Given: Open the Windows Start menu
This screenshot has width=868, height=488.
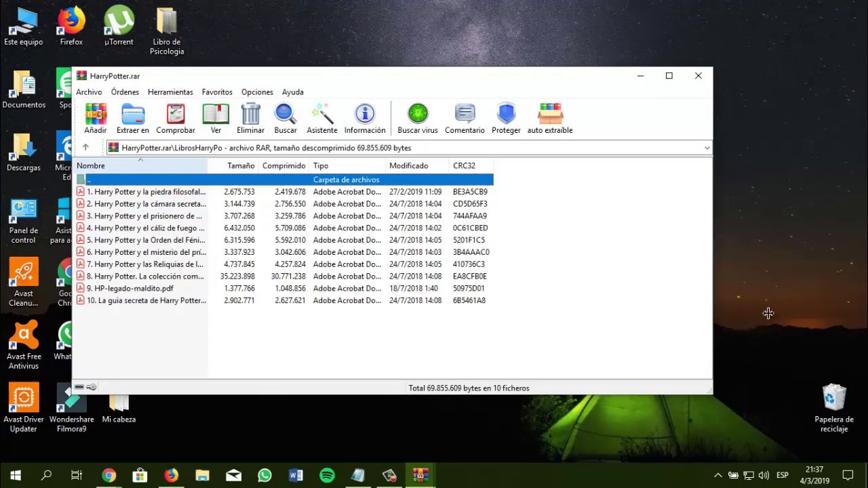Looking at the screenshot, I should (x=16, y=475).
